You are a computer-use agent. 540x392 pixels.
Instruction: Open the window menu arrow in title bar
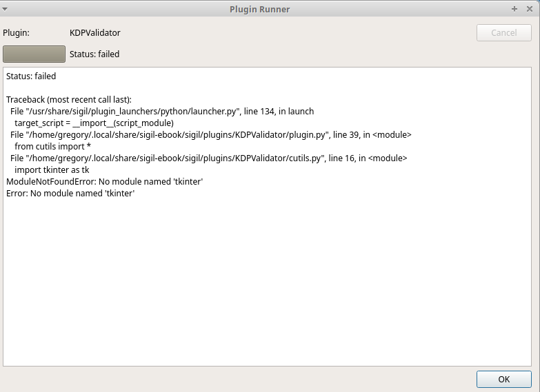(x=6, y=9)
